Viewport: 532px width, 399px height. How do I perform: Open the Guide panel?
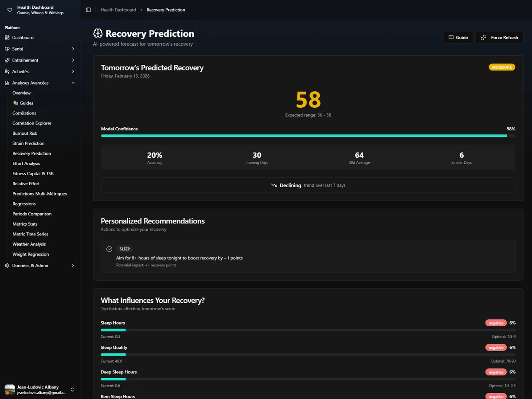point(458,37)
